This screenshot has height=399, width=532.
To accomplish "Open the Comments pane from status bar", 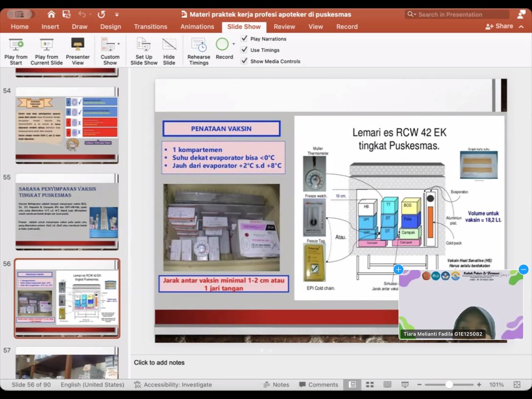I will point(318,384).
